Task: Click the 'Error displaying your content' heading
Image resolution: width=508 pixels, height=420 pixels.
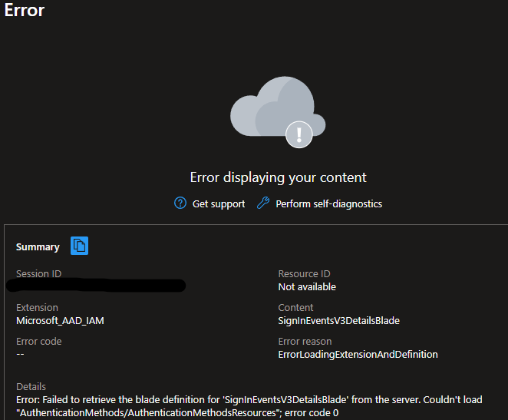Action: (x=279, y=177)
